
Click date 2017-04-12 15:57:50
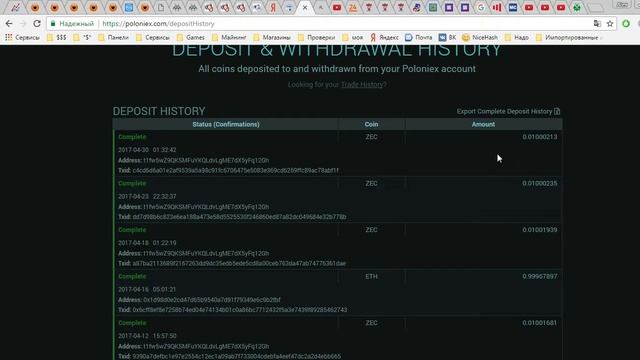(x=147, y=336)
